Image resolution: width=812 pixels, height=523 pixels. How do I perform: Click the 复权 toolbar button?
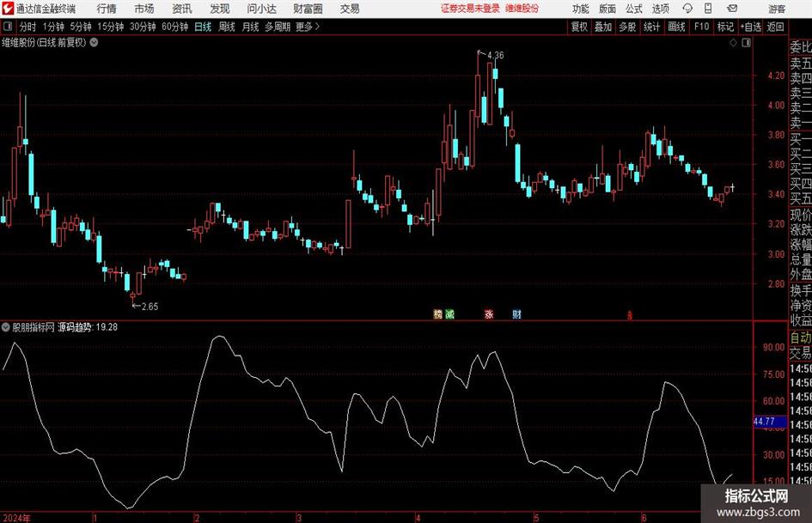coord(579,27)
